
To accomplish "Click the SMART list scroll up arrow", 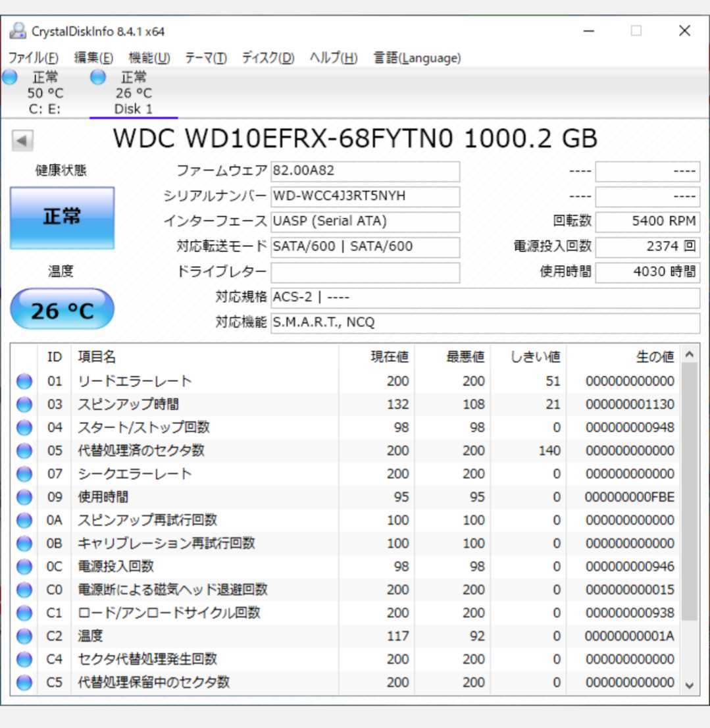I will [x=690, y=355].
